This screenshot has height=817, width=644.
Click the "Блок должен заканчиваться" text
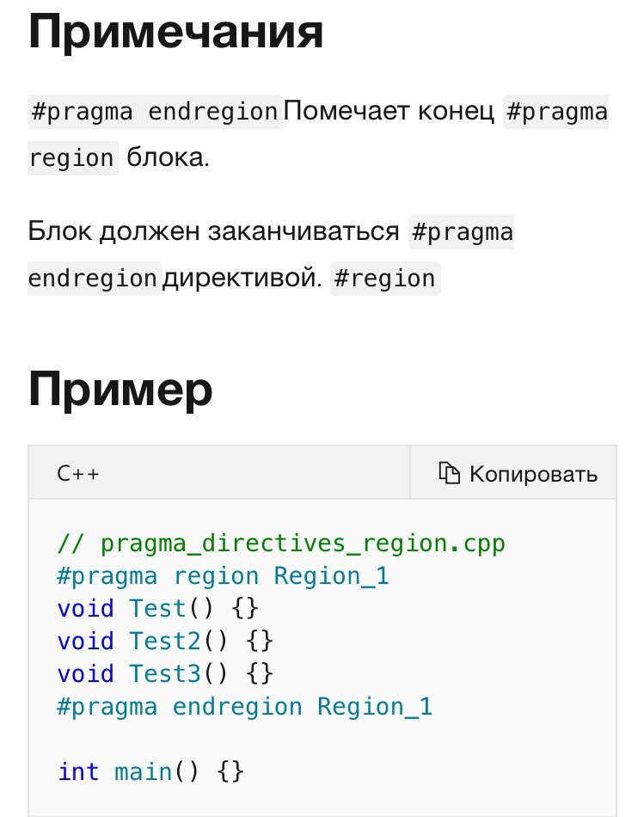tap(213, 232)
